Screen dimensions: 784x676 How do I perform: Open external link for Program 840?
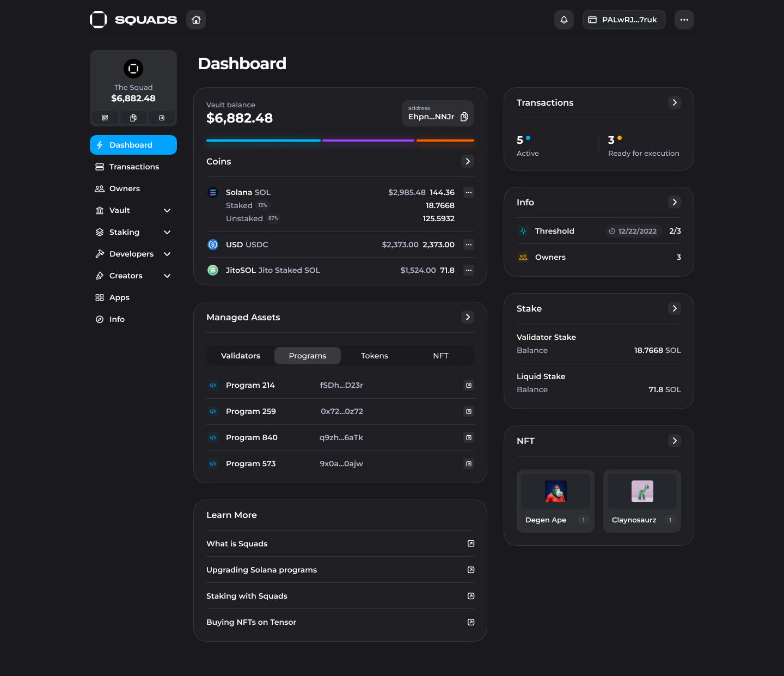pos(468,437)
